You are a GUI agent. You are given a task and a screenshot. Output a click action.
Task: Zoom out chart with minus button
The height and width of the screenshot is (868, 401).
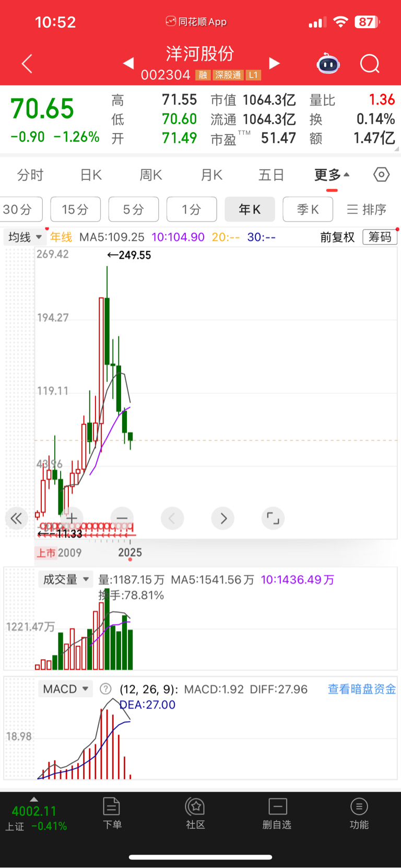click(x=122, y=518)
